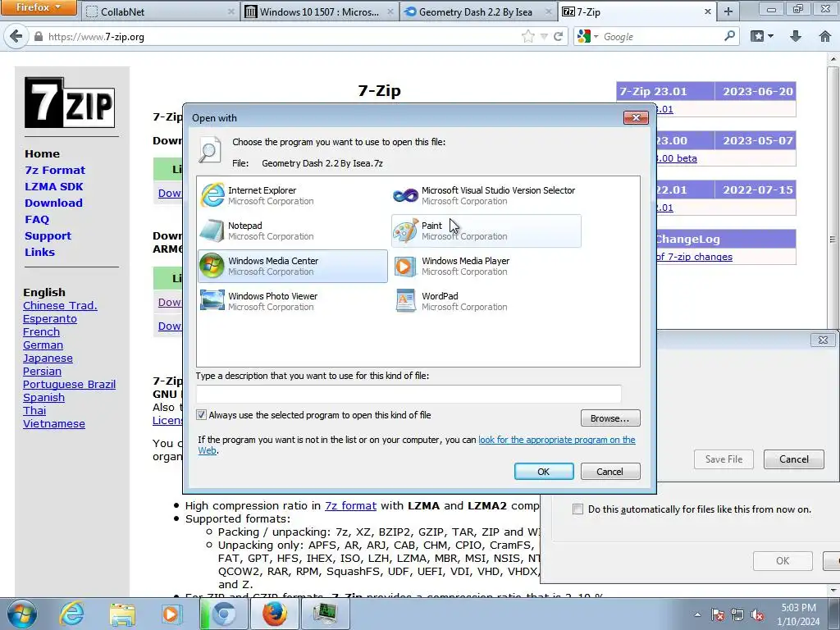
Task: Click look for appropriate program on Web link
Action: [x=557, y=440]
